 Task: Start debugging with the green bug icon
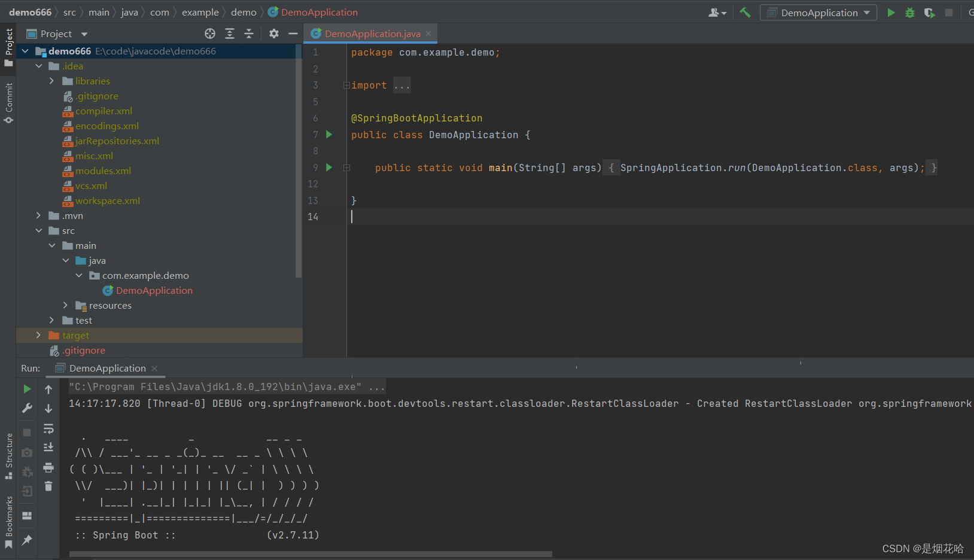click(x=910, y=13)
